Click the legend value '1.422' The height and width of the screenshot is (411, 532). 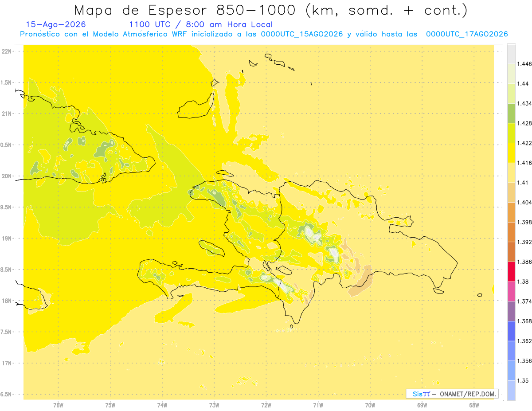(x=524, y=143)
